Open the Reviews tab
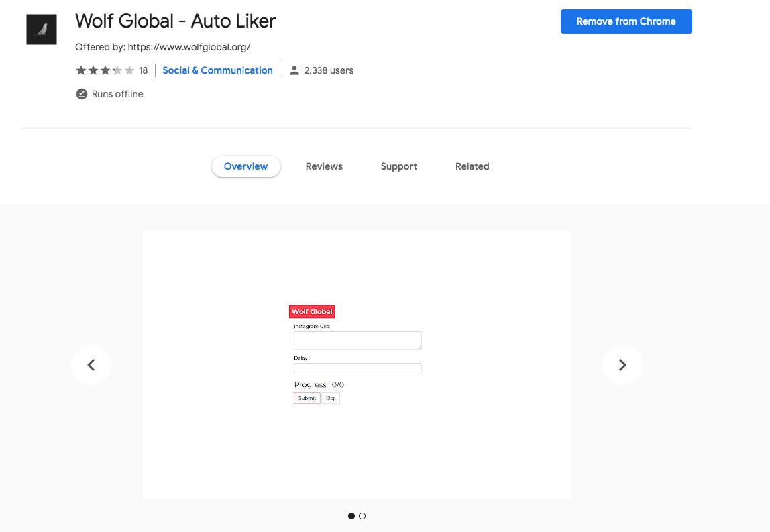Image resolution: width=770 pixels, height=532 pixels. pos(324,166)
